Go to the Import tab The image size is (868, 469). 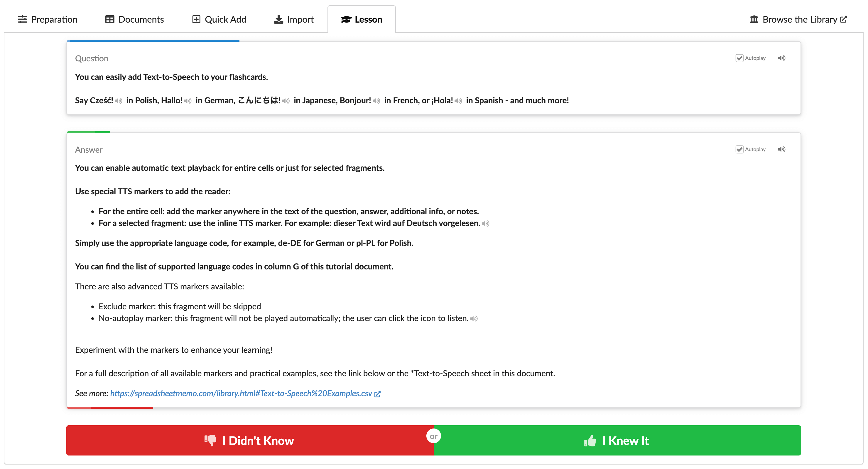tap(293, 19)
